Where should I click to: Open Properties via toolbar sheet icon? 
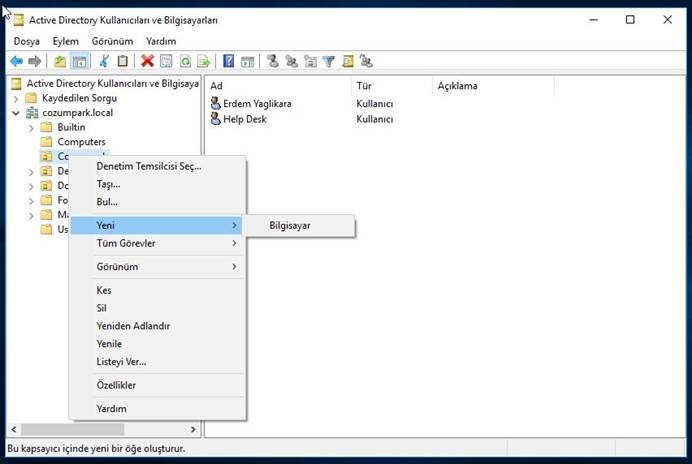pyautogui.click(x=166, y=61)
